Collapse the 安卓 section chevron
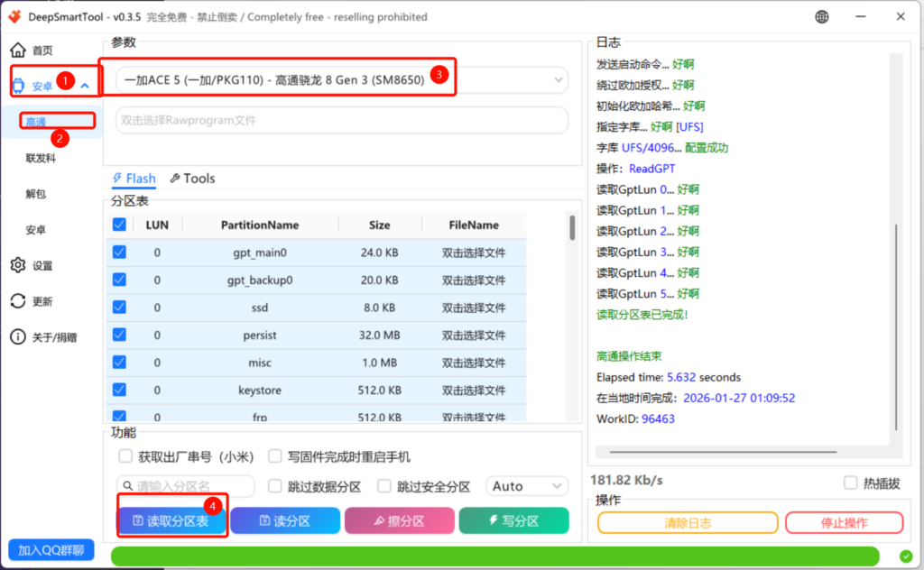Viewport: 924px width, 570px height. 85,87
